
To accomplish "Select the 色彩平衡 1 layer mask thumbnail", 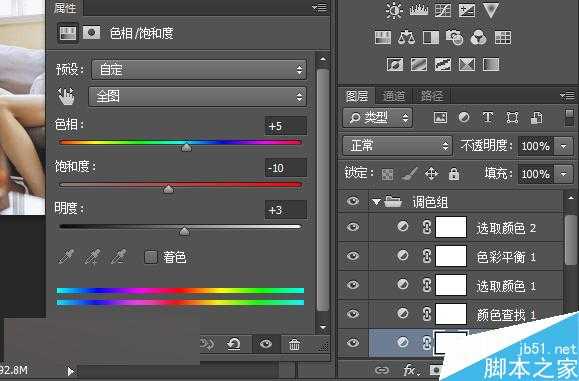I will pos(451,256).
